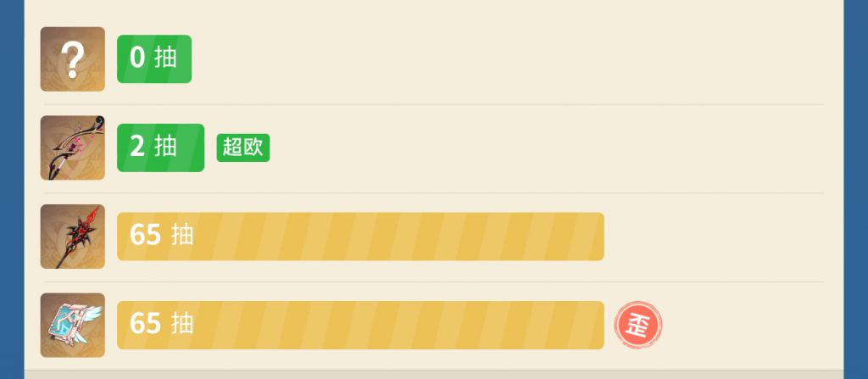Click the number 0 in the first bar
This screenshot has height=379, width=868.
point(137,58)
